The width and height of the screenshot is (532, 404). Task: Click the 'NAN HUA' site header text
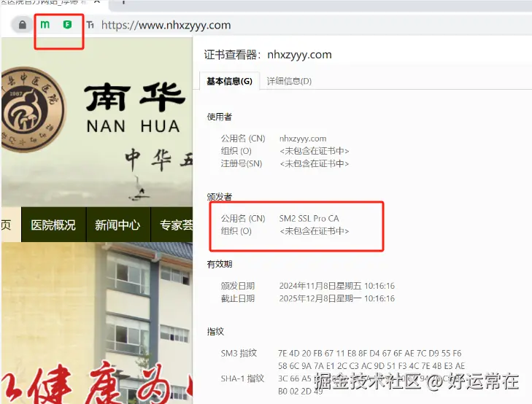133,126
